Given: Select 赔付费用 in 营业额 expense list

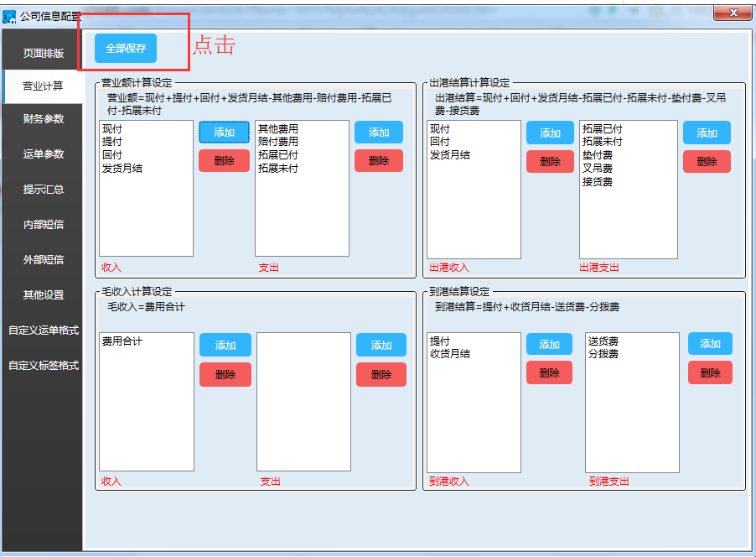Looking at the screenshot, I should (x=277, y=143).
